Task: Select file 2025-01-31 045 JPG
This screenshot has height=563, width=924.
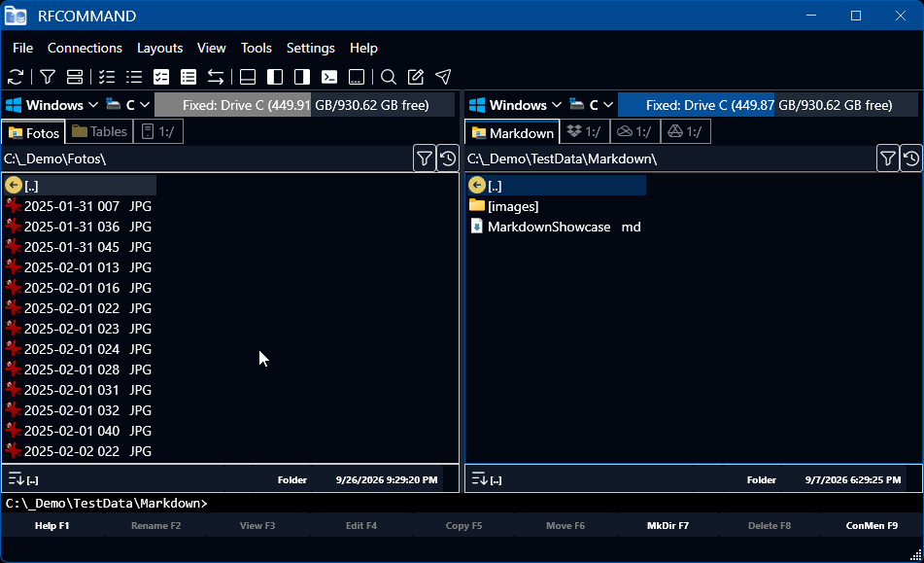Action: click(80, 246)
